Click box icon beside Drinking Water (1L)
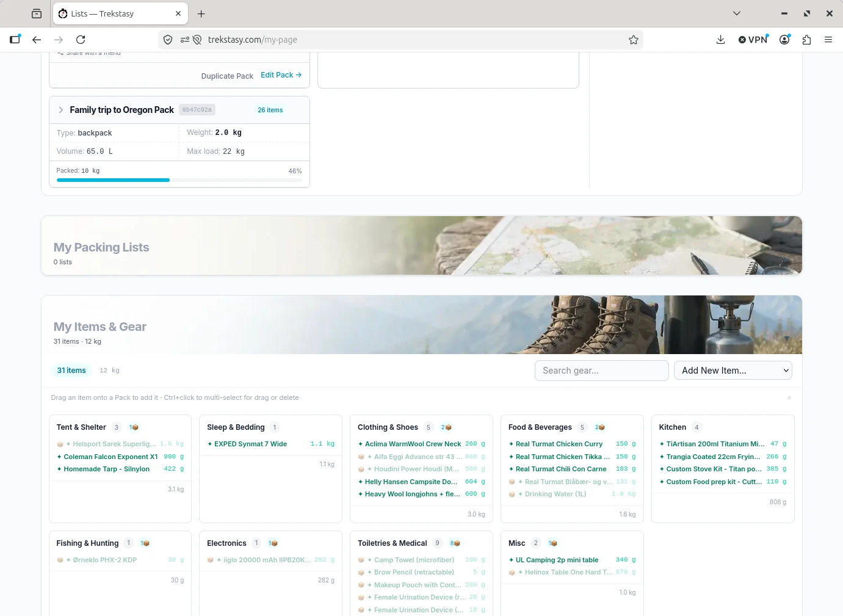This screenshot has width=843, height=616. (x=512, y=495)
